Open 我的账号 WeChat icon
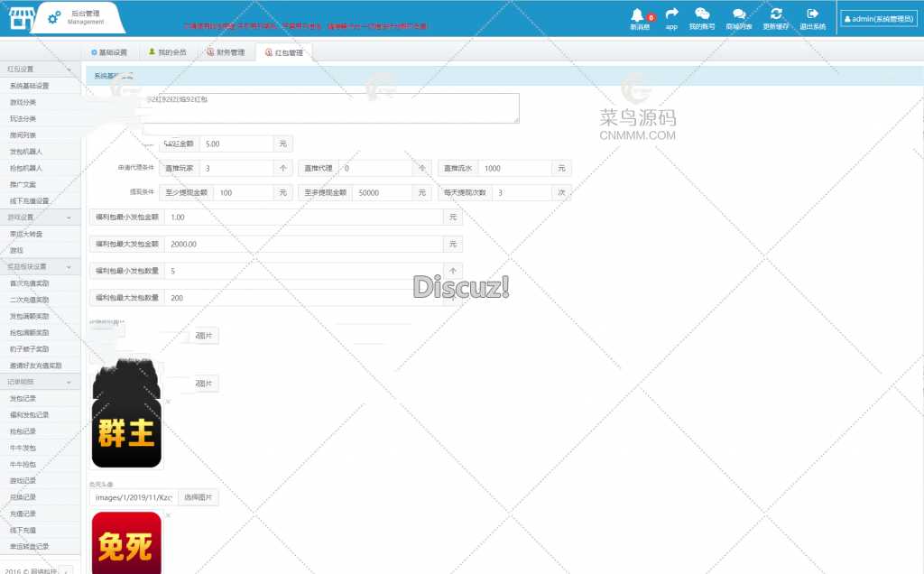Image resolution: width=924 pixels, height=574 pixels. coord(701,14)
